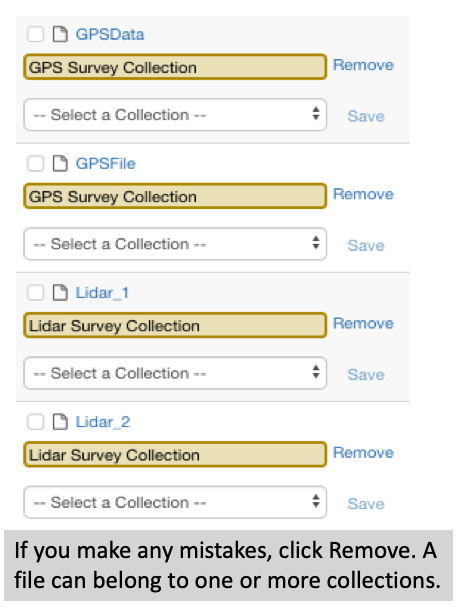Open the Lidar_2 file link

103,422
